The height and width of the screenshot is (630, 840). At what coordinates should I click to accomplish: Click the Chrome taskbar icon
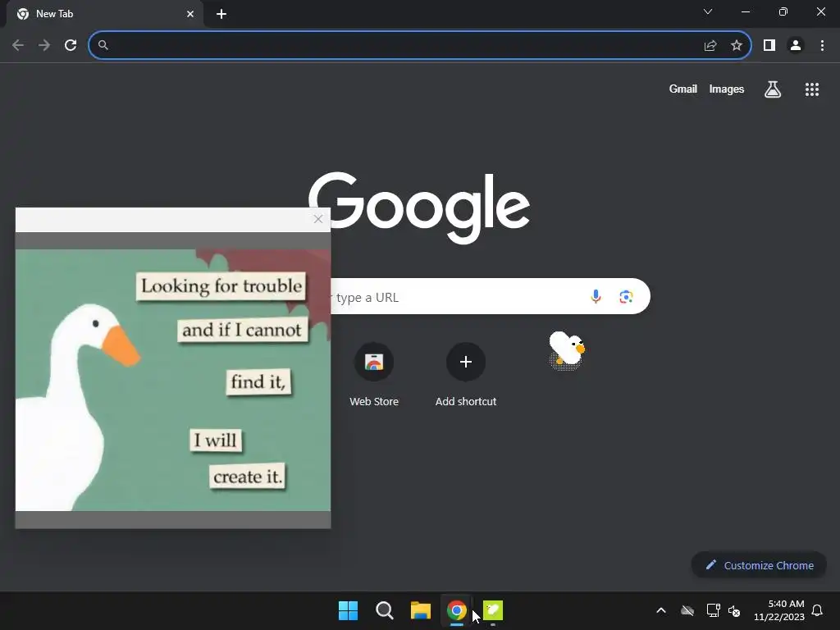tap(456, 610)
